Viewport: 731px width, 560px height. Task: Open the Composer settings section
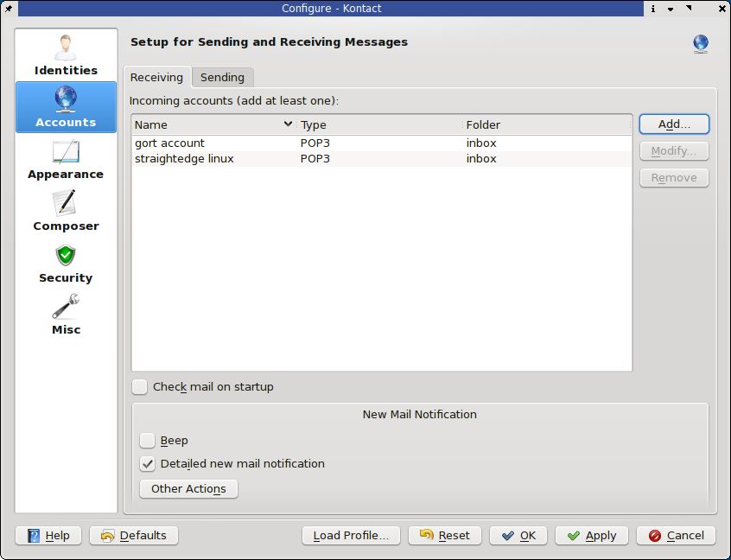(66, 211)
